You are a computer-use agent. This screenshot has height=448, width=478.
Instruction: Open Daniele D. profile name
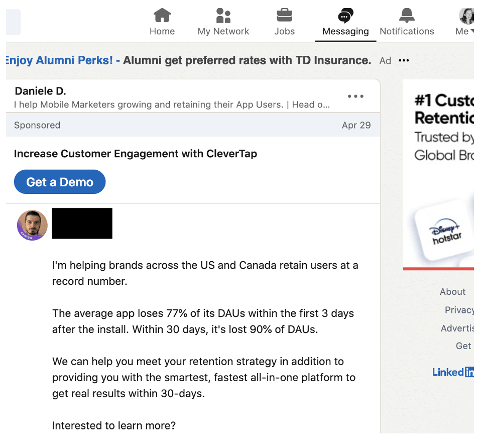tap(40, 91)
